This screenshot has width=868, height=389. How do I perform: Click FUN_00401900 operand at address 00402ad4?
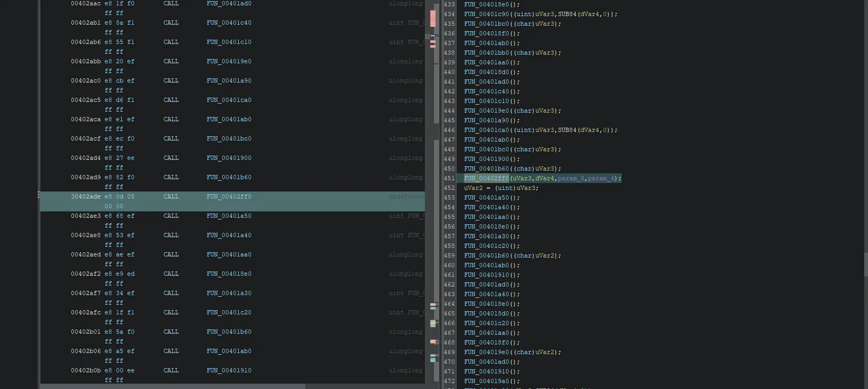click(229, 158)
